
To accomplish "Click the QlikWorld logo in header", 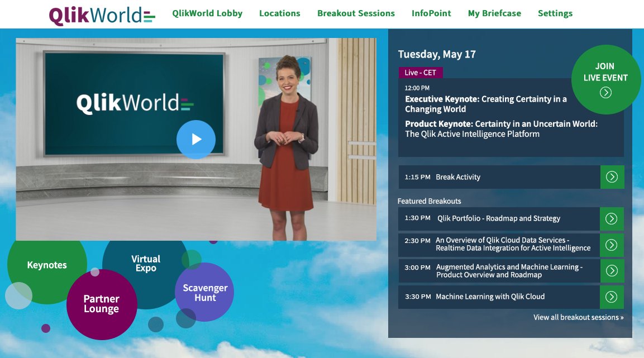I will point(102,16).
